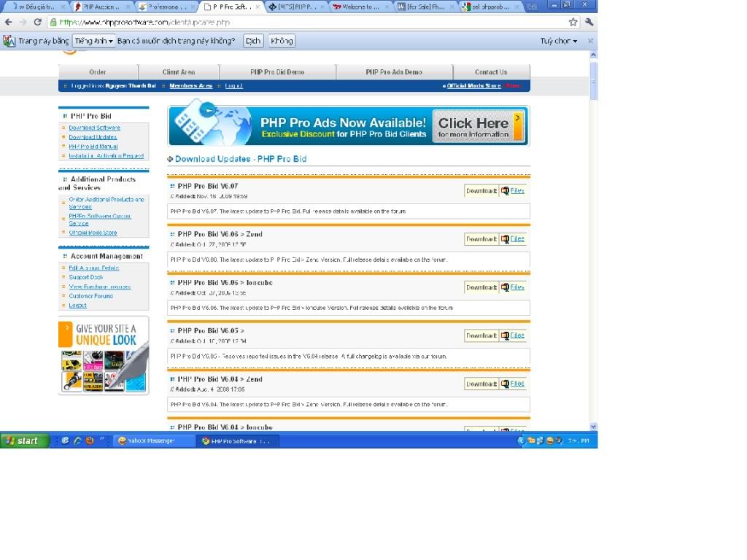Click the 'Give your site a unique look' banner
Viewport: 747px width, 560px height.
point(104,355)
